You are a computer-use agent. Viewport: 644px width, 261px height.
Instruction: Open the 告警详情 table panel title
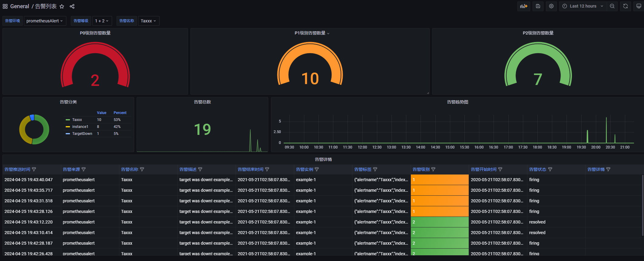coord(323,159)
